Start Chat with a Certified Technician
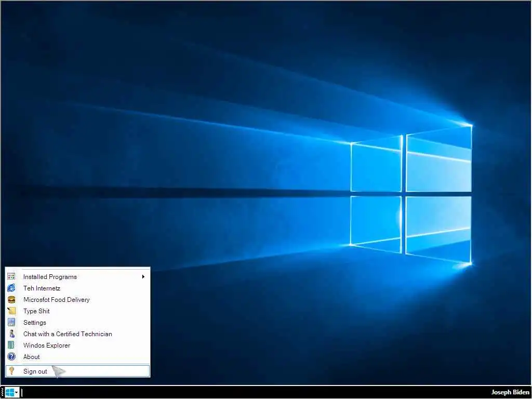The image size is (532, 399). click(x=77, y=334)
